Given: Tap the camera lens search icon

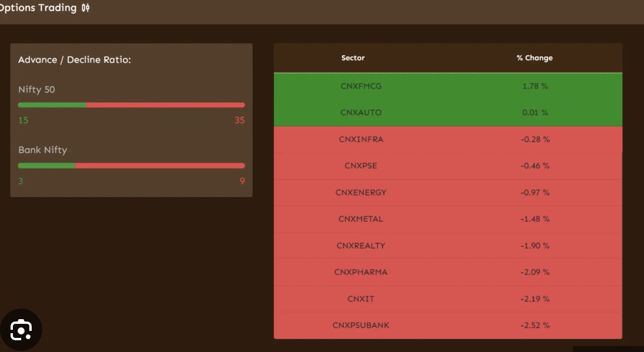Looking at the screenshot, I should coord(21,330).
